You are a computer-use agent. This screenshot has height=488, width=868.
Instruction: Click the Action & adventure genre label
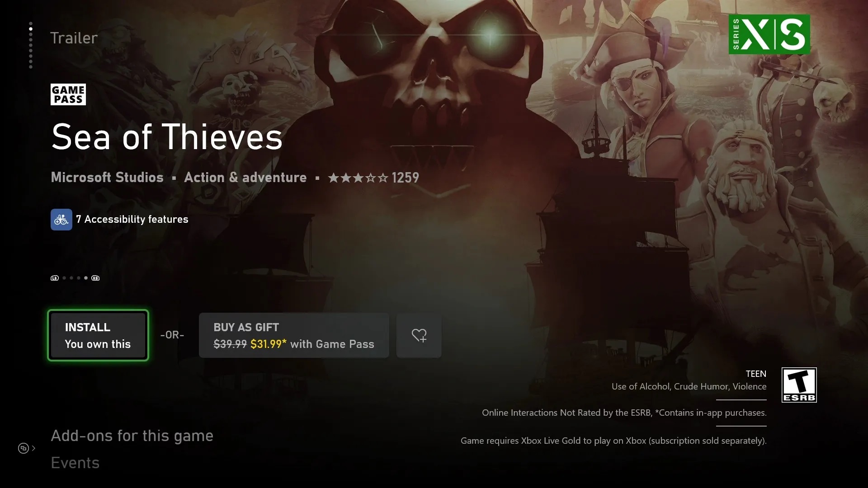pyautogui.click(x=245, y=177)
